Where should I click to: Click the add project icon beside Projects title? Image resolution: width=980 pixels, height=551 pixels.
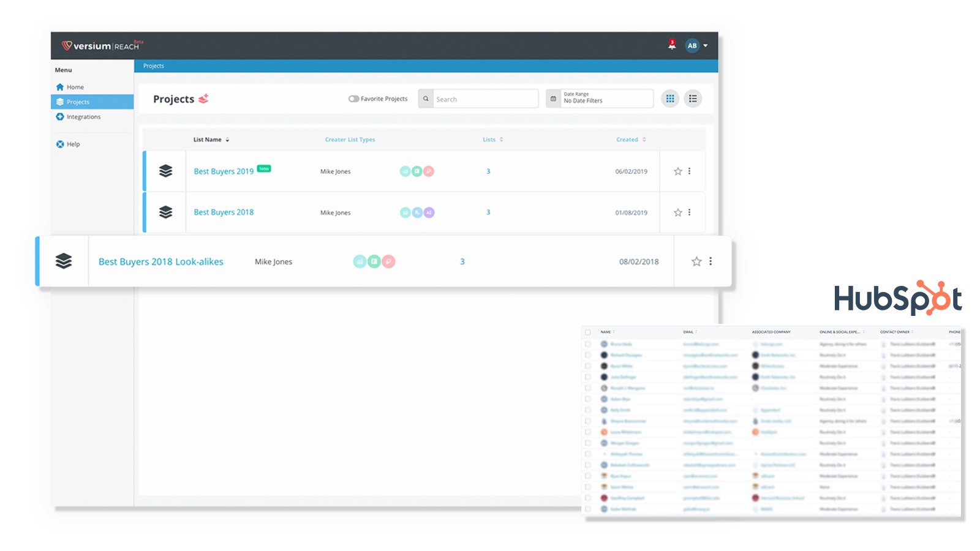tap(204, 98)
